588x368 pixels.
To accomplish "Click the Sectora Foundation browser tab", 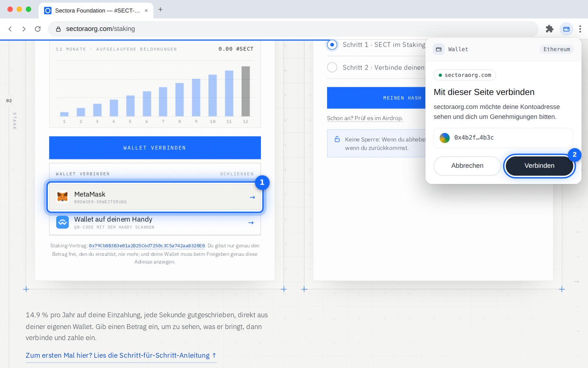I will [x=96, y=10].
